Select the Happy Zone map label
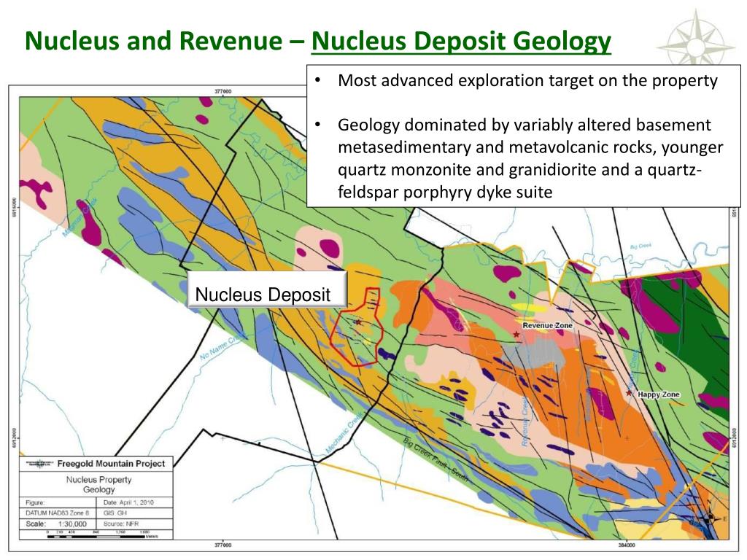 pyautogui.click(x=659, y=394)
